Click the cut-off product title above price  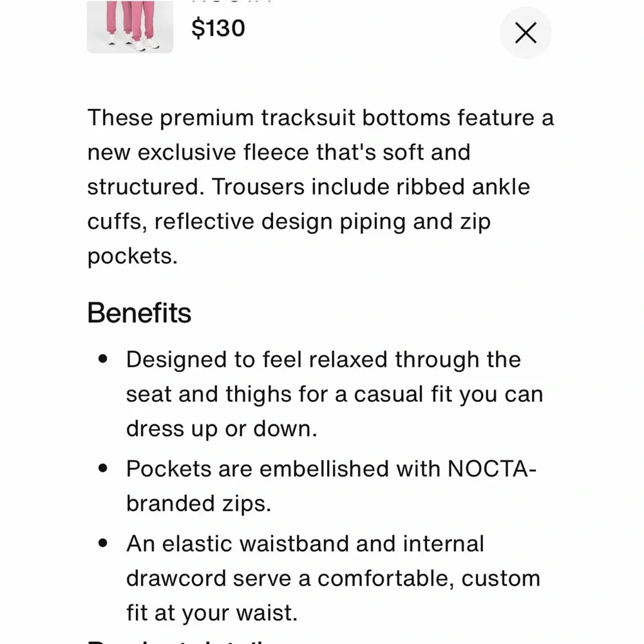[232, 2]
